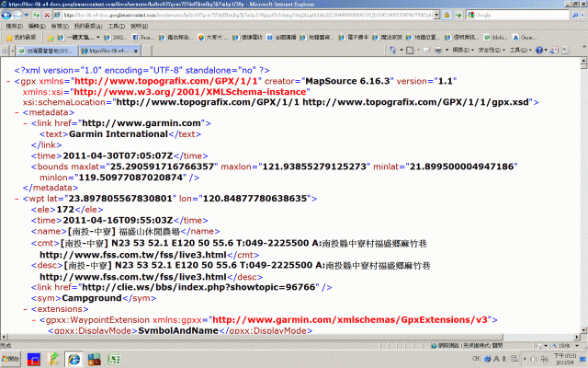Click the 'Garmin International' text value
This screenshot has width=588, height=368.
coord(119,134)
